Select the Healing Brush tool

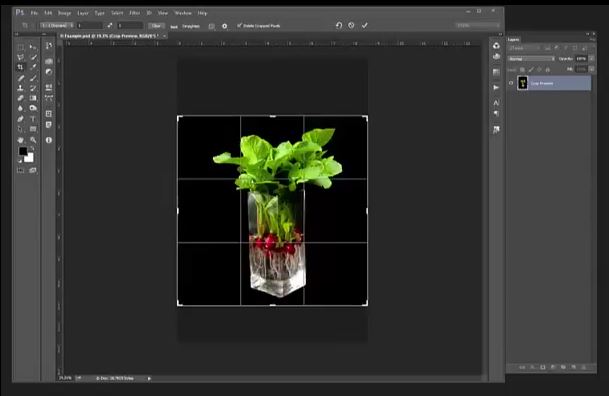click(21, 78)
